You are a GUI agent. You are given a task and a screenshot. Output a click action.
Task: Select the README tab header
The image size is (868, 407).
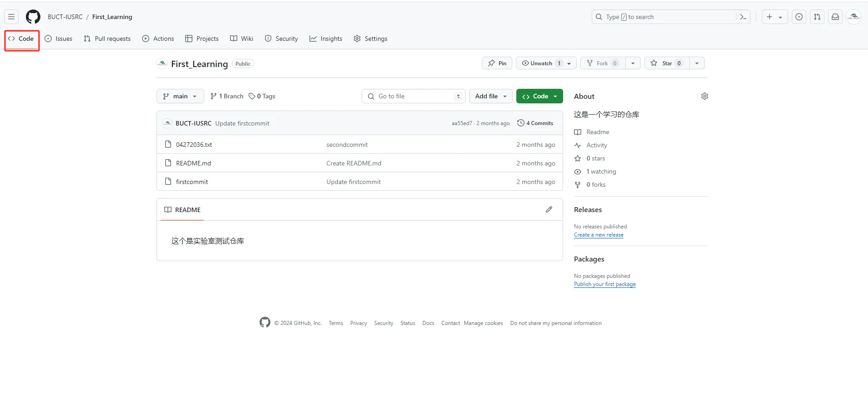coord(182,210)
